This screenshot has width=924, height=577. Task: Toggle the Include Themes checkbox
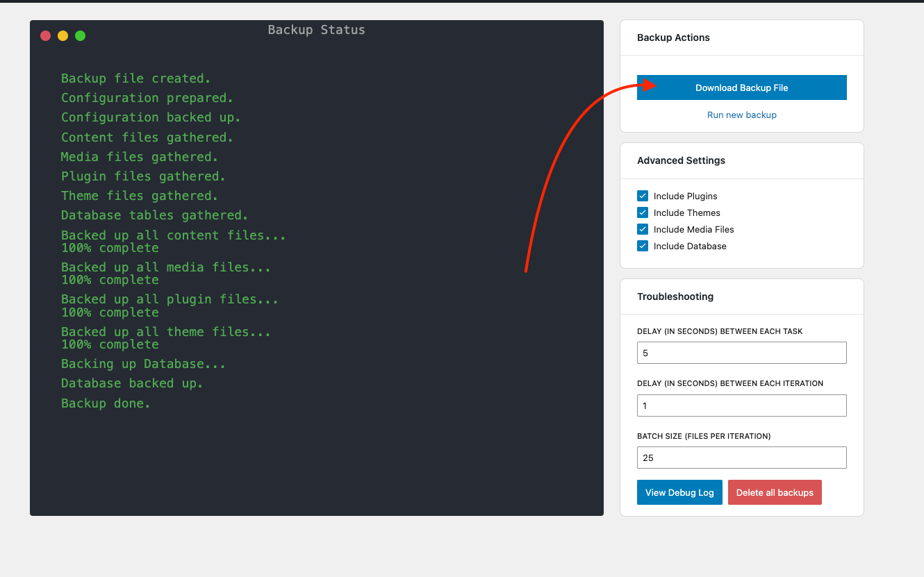(x=643, y=212)
